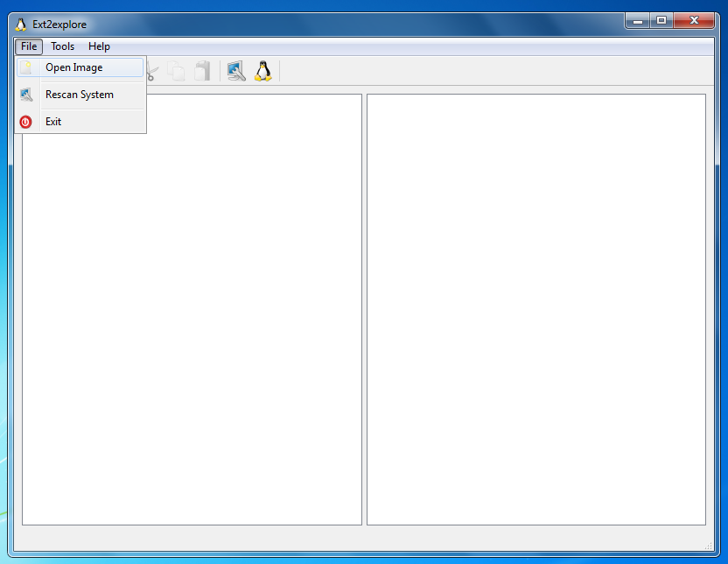Image resolution: width=728 pixels, height=564 pixels.
Task: Click the grayed-out Paste clipboard toolbar icon
Action: (x=202, y=71)
